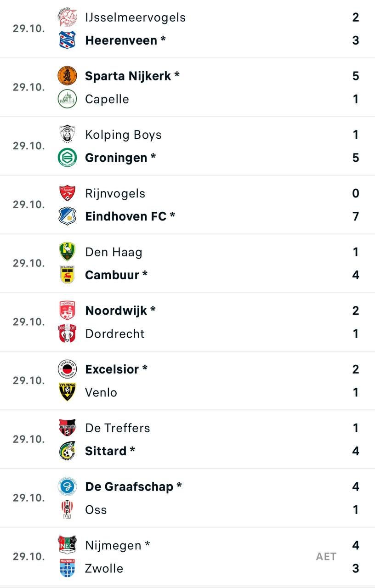
Task: Click the Den Haag team crest
Action: click(x=67, y=252)
